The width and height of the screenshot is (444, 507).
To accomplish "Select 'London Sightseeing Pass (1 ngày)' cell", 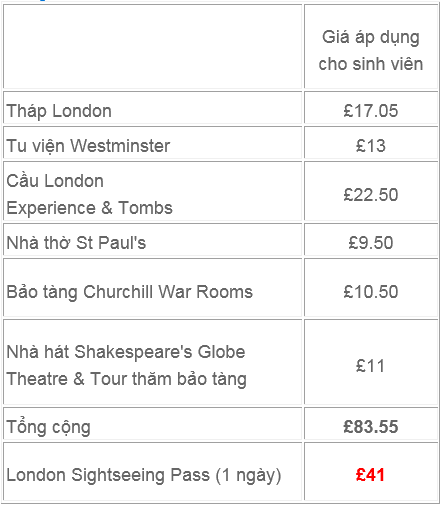I will [153, 471].
